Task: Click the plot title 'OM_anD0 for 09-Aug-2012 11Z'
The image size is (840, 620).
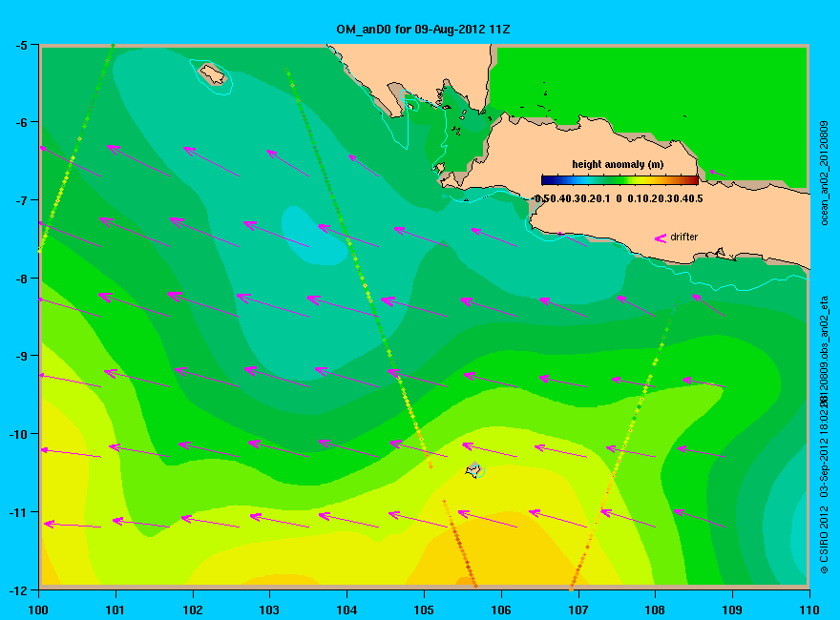Action: (423, 30)
